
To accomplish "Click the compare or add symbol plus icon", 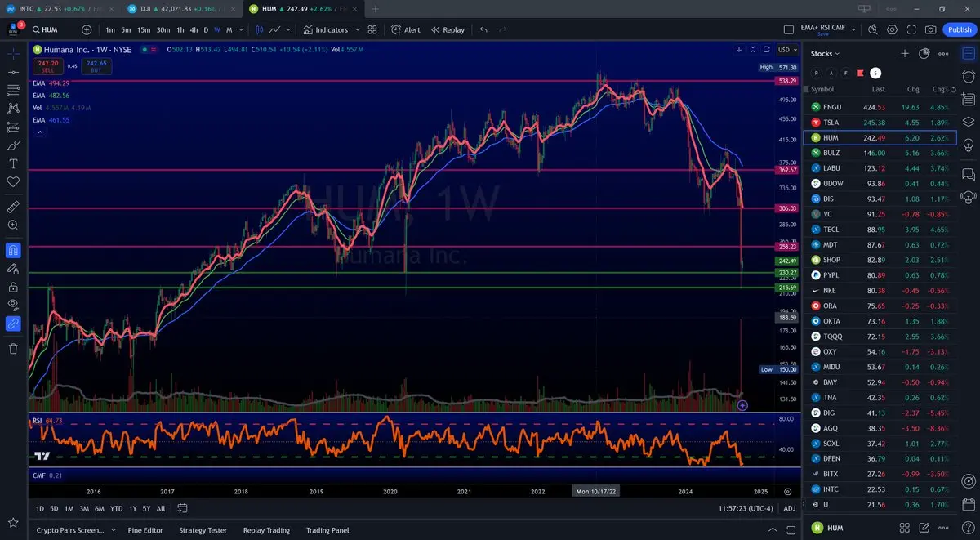I will point(87,29).
